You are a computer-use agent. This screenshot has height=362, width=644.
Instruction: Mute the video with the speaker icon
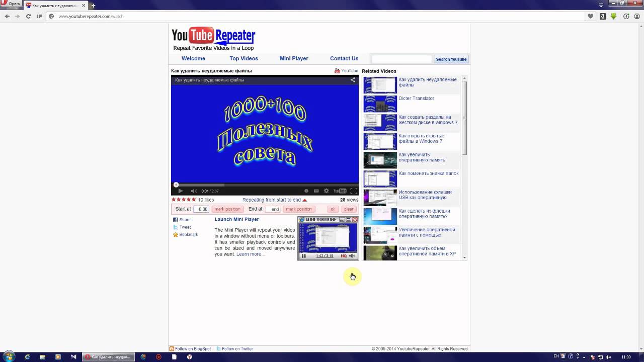[194, 191]
